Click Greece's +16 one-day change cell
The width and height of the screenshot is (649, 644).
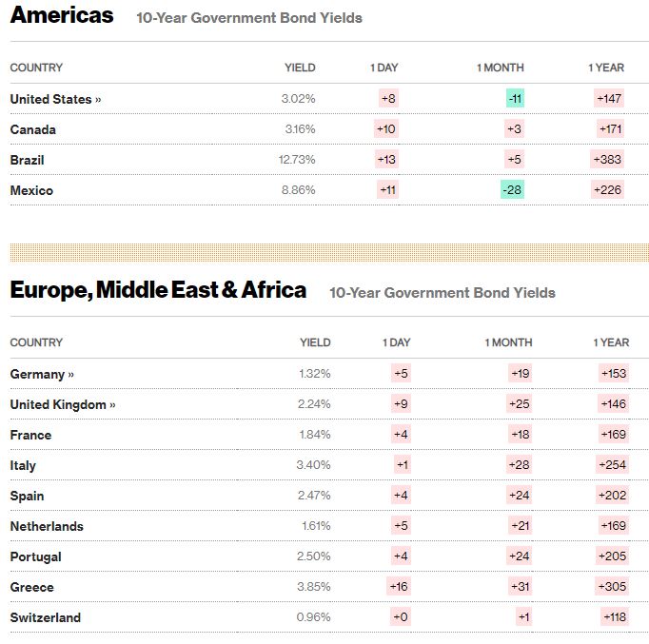[x=399, y=587]
